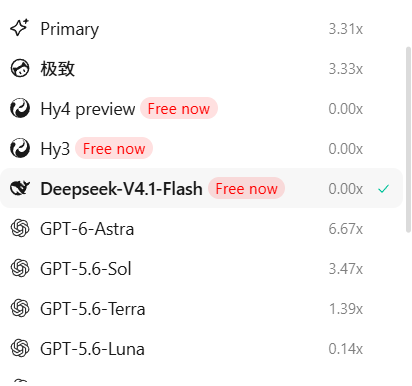This screenshot has width=412, height=386.
Task: Pick the GPT-6-Astra model
Action: click(x=201, y=229)
